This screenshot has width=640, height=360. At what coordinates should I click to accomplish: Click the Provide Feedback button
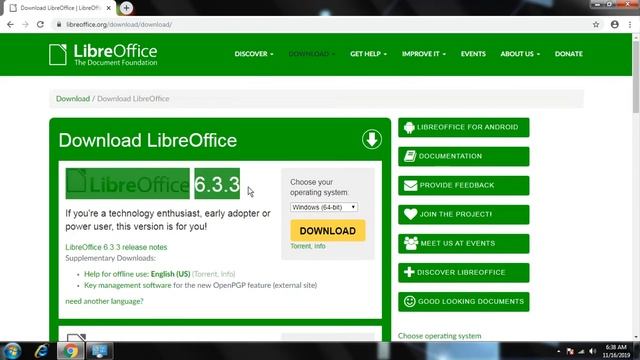click(464, 185)
